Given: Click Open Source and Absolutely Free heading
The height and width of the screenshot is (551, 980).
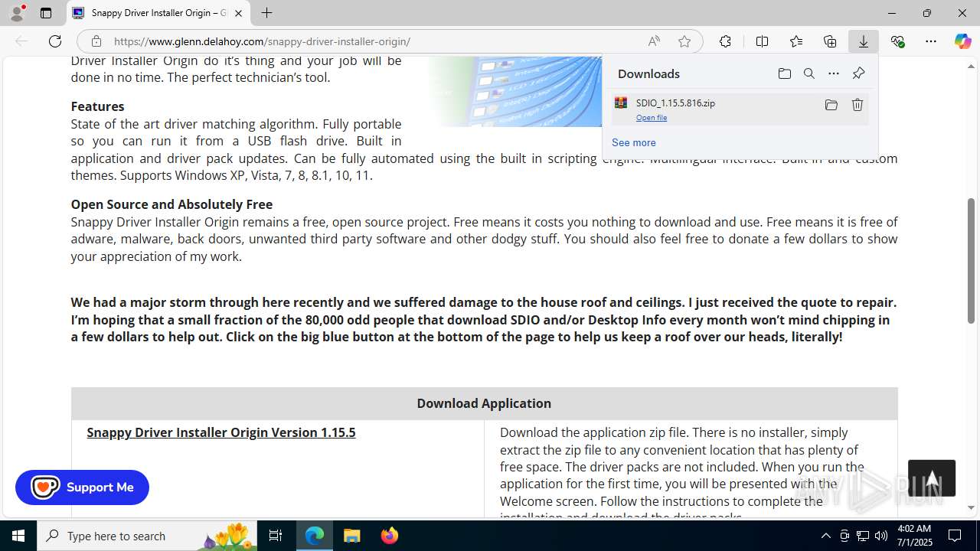Looking at the screenshot, I should point(171,204).
